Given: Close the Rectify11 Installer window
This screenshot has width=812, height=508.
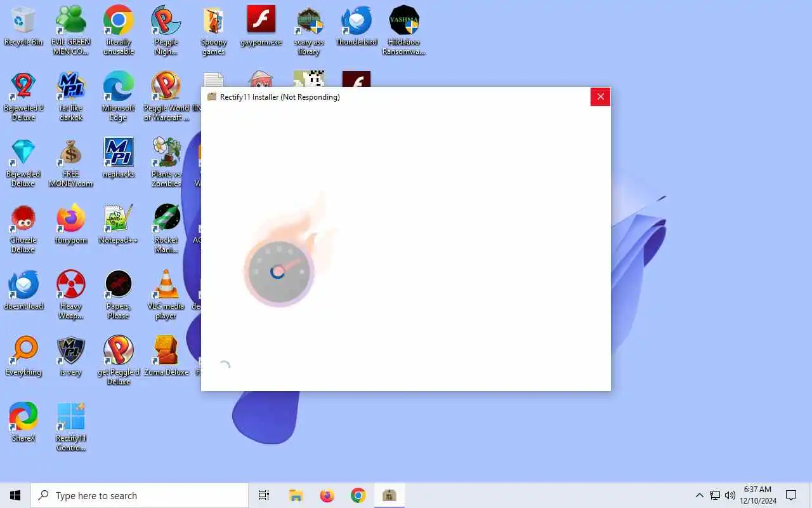Looking at the screenshot, I should 600,97.
